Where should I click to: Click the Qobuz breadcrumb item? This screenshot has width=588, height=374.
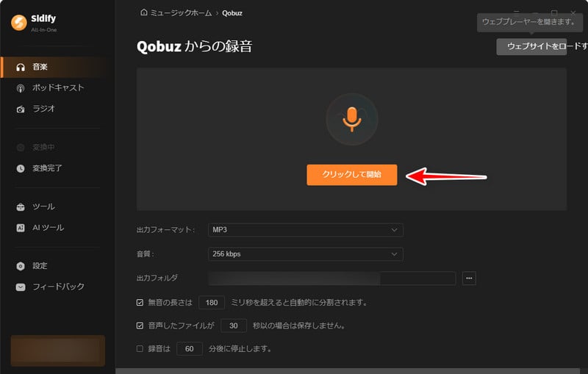click(x=232, y=13)
